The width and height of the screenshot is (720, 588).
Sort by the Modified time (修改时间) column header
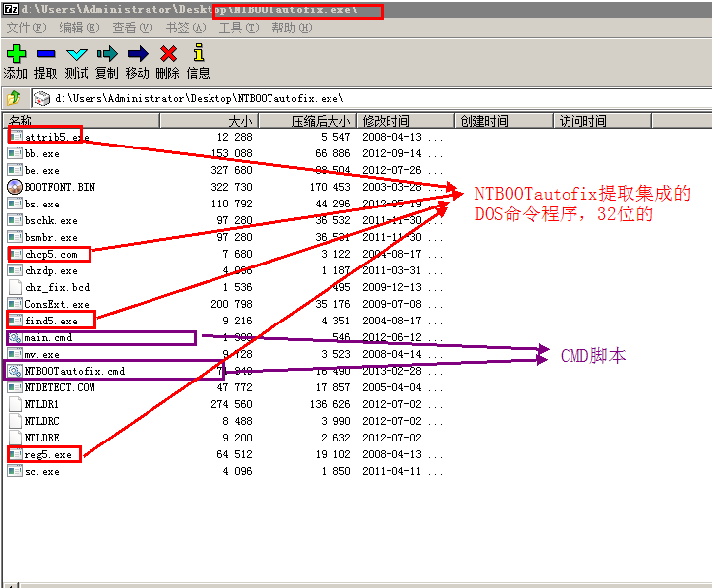click(404, 121)
